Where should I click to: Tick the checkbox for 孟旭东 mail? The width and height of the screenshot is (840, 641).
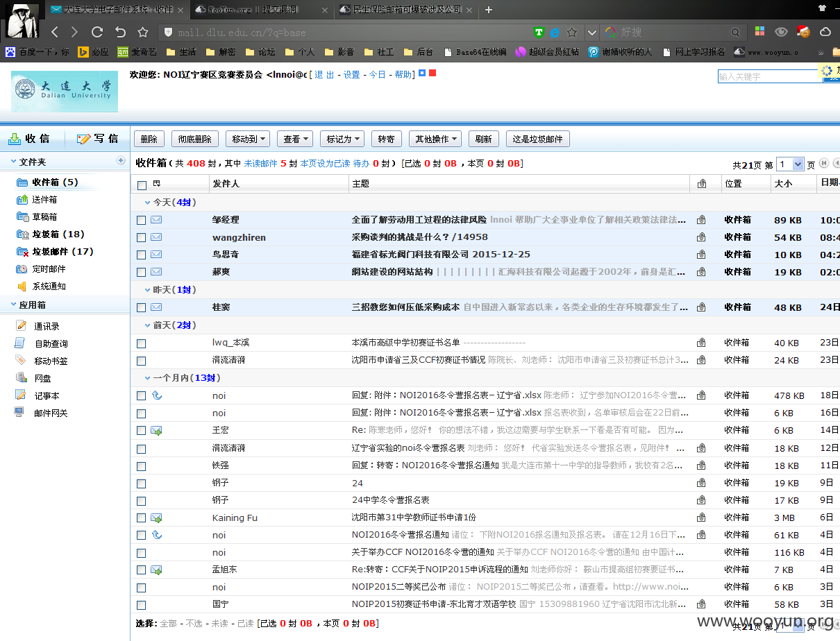pyautogui.click(x=142, y=570)
